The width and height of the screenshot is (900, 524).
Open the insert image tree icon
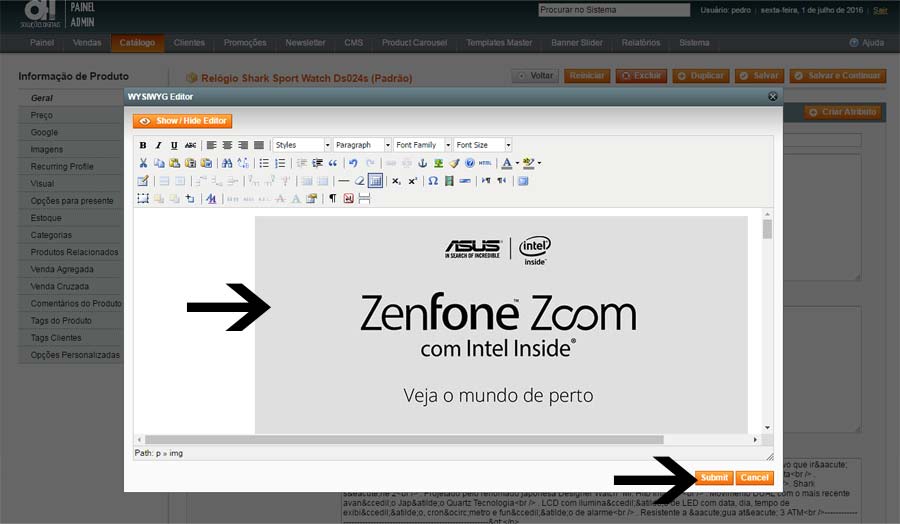click(x=439, y=163)
